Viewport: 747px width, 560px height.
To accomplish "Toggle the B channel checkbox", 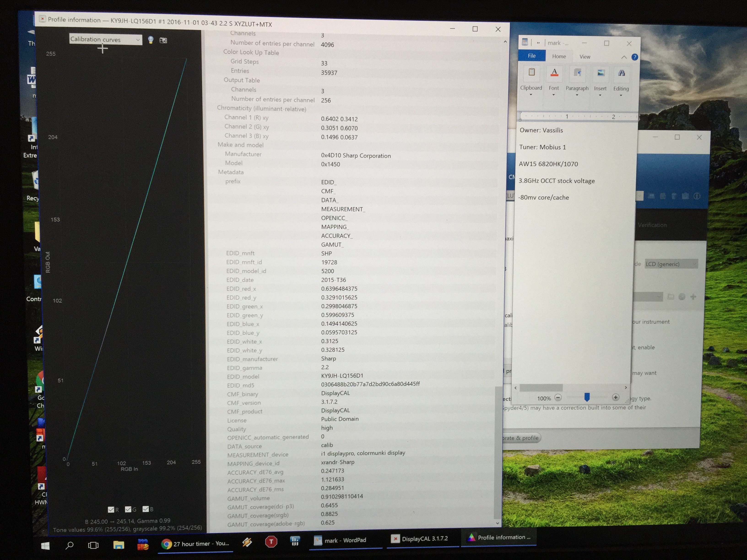I will coord(146,509).
